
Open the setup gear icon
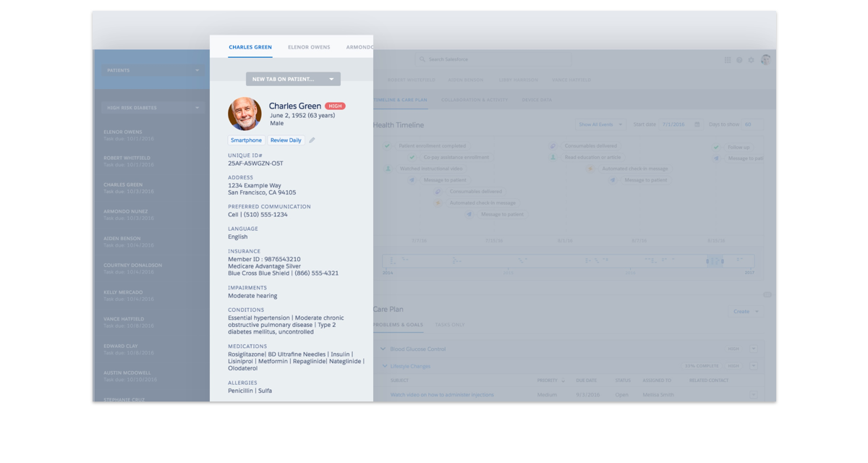click(751, 60)
